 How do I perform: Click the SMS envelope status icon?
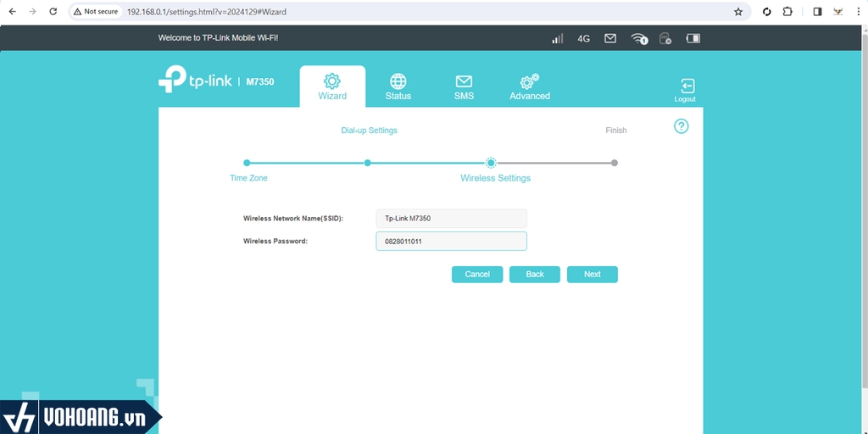point(610,38)
